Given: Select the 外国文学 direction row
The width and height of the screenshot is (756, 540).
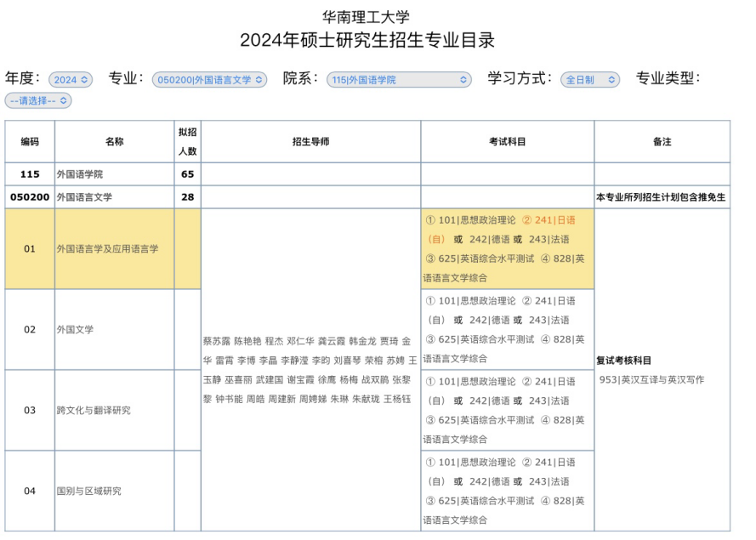Looking at the screenshot, I should (76, 330).
